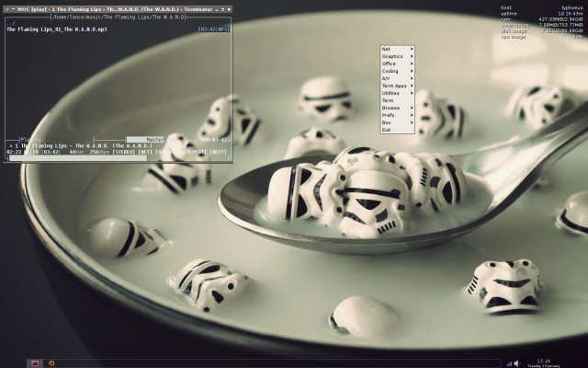Click the disk usage readout

542,31
